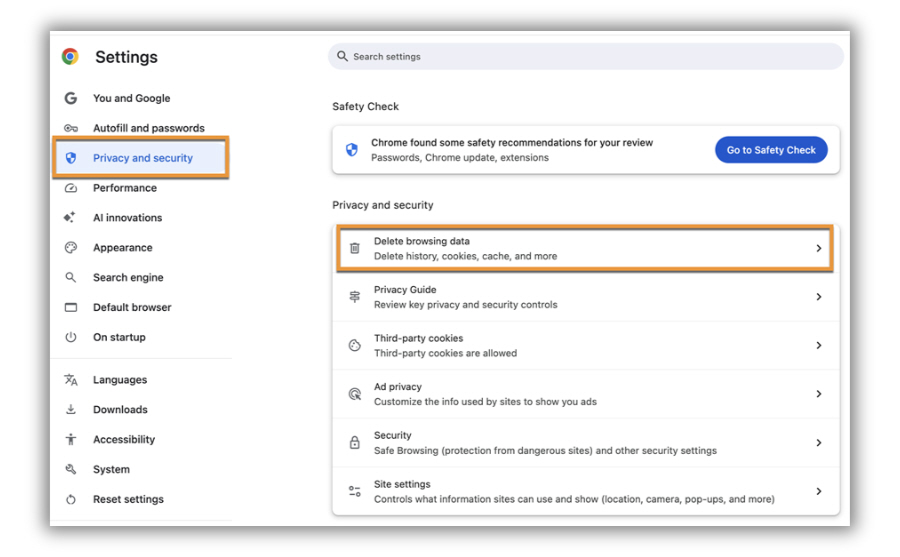Click the signpost icon for Privacy Guide
900x557 pixels.
pos(355,297)
